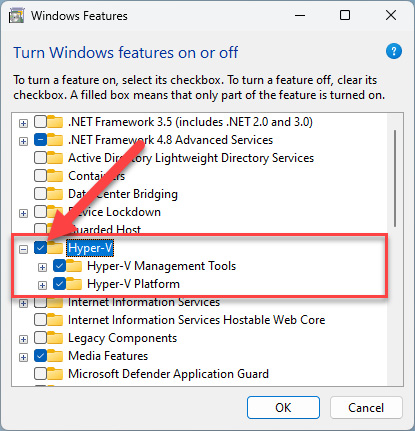This screenshot has height=431, width=415.
Task: Click the Media Features folder icon
Action: (55, 356)
